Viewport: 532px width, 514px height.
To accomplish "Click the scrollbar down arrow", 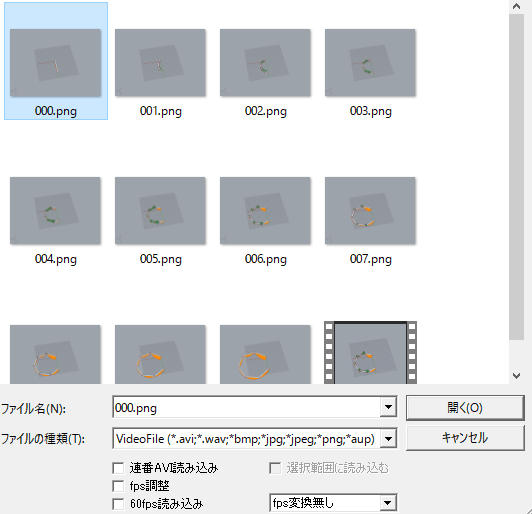I will click(x=516, y=376).
